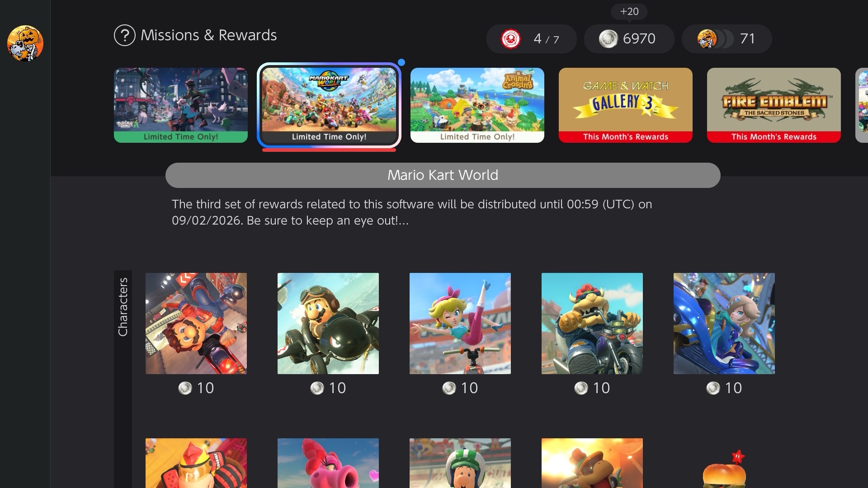Choose the Rosalina blue bike icon

coord(724,324)
